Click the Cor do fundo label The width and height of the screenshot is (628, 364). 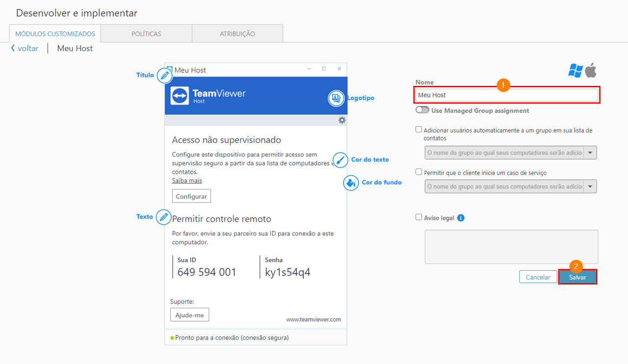[x=382, y=182]
